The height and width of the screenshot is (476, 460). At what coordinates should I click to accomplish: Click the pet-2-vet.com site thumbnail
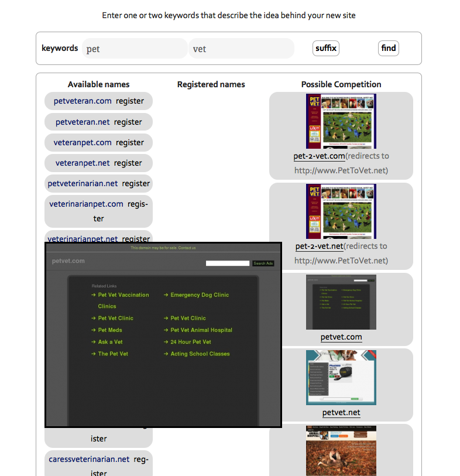[341, 121]
